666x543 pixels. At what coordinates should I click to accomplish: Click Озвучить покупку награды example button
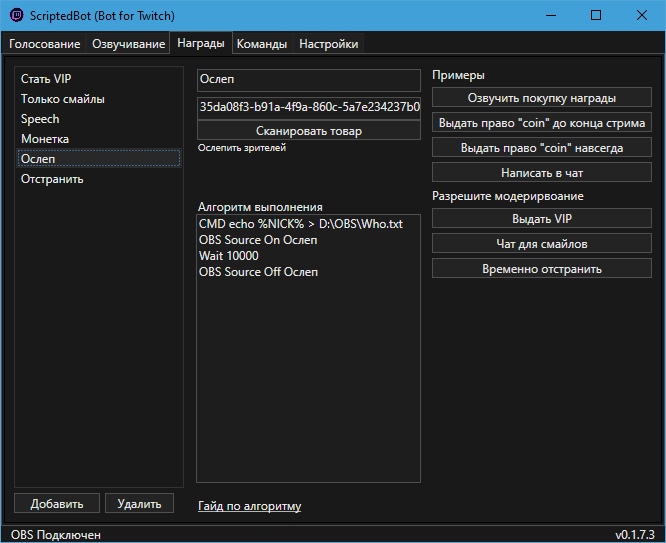coord(542,98)
